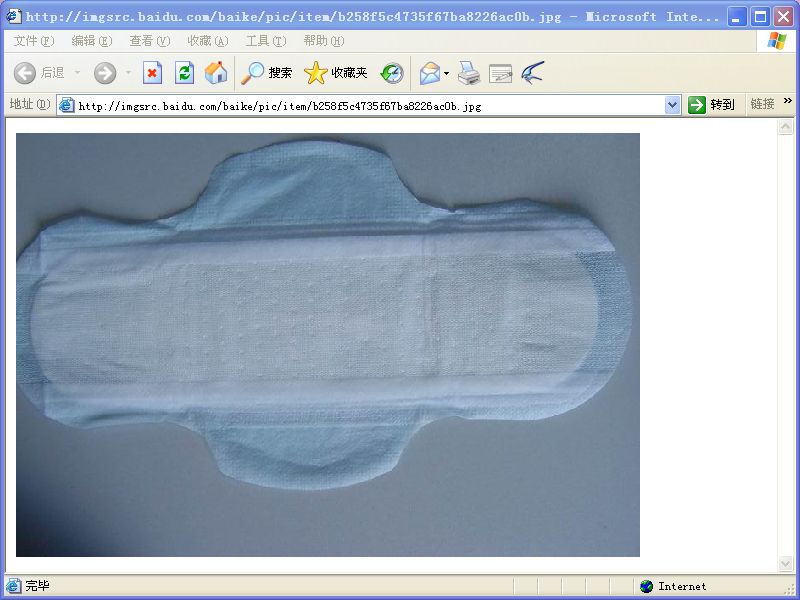Click the 地址(D) address label
Viewport: 800px width, 600px height.
point(30,104)
